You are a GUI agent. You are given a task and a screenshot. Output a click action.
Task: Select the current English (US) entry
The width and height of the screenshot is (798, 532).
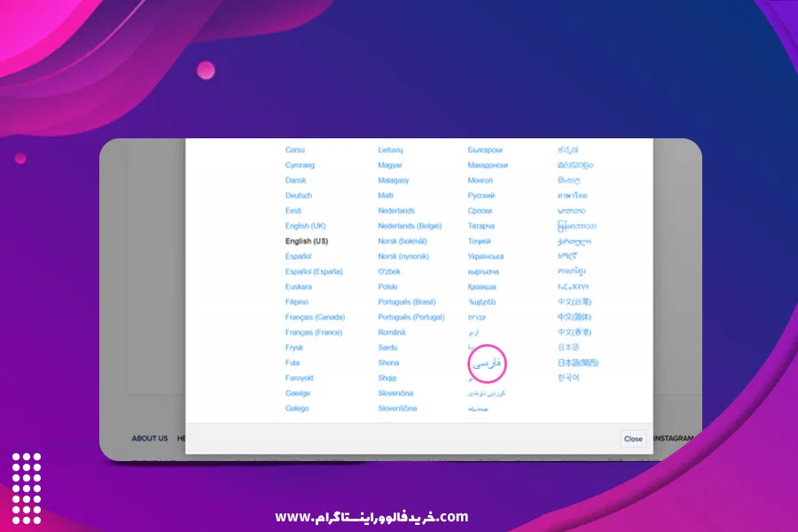307,241
